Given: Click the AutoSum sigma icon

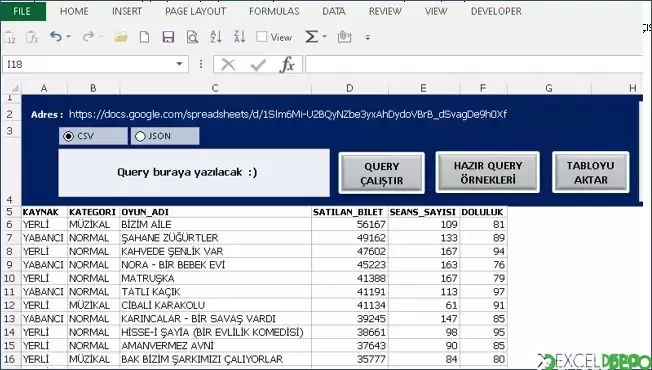Looking at the screenshot, I should (x=311, y=37).
